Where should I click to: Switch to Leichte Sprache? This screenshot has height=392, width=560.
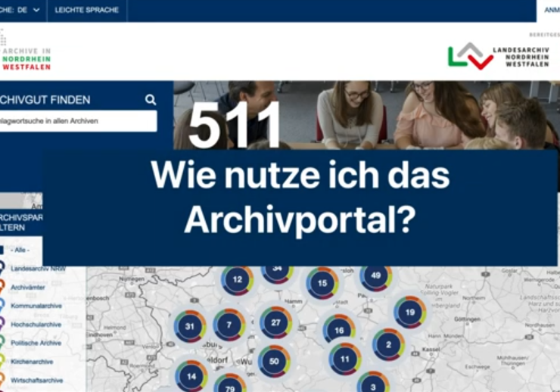[x=87, y=10]
